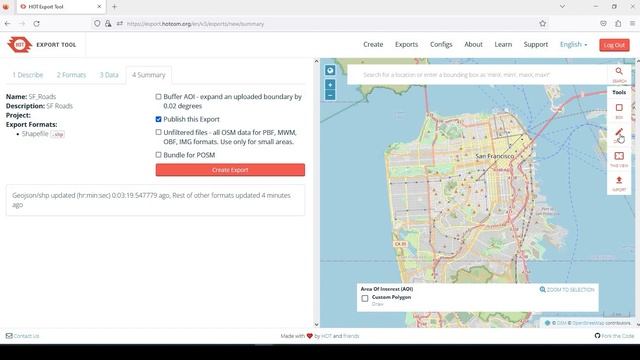
Task: Click the SF_Roads name text
Action: [42, 97]
